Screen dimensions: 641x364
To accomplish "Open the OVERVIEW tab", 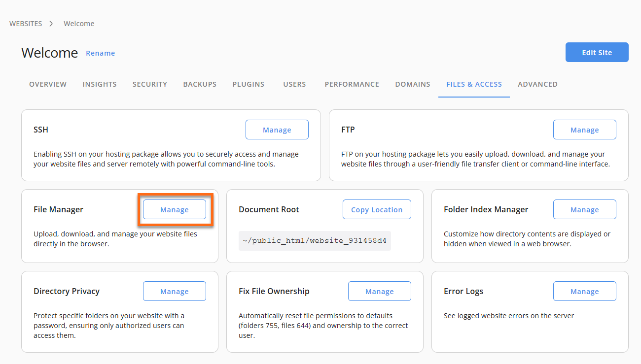I will 48,84.
